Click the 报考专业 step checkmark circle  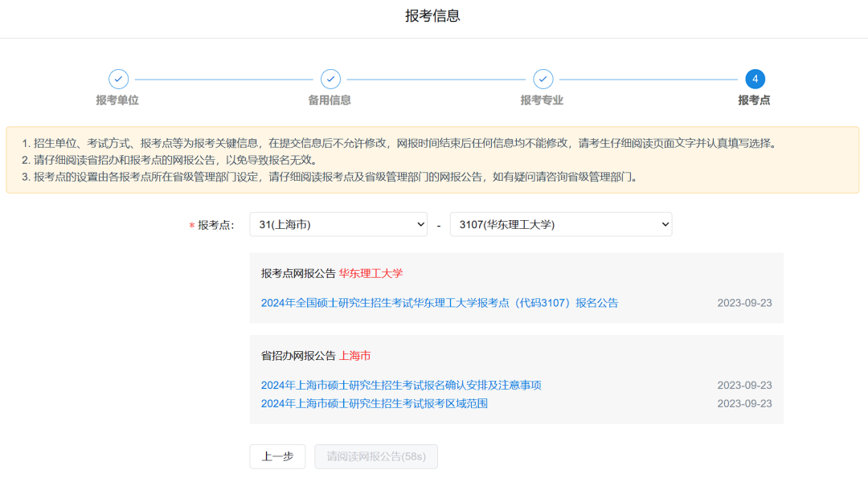tap(542, 79)
